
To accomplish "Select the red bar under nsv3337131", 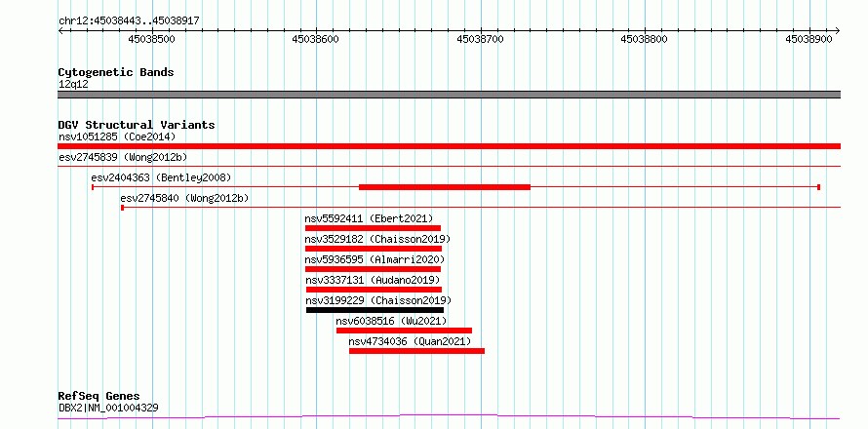I will (x=374, y=290).
